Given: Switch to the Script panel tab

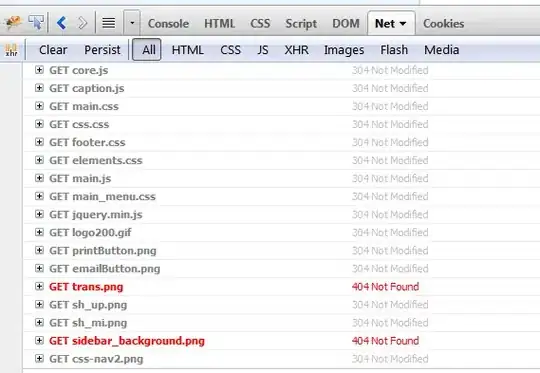Looking at the screenshot, I should pos(301,23).
